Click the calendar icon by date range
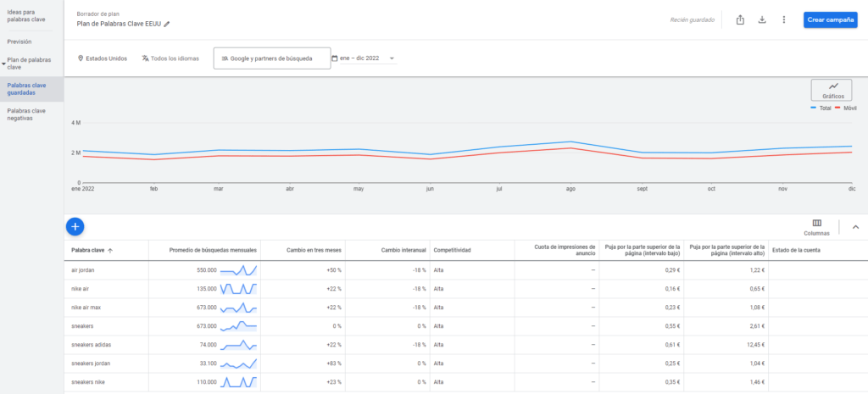The width and height of the screenshot is (868, 394). click(334, 58)
